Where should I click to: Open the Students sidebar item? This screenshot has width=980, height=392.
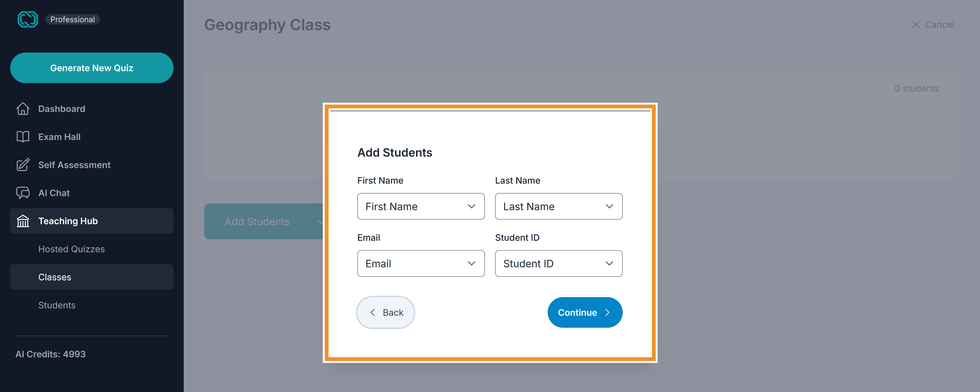[57, 305]
